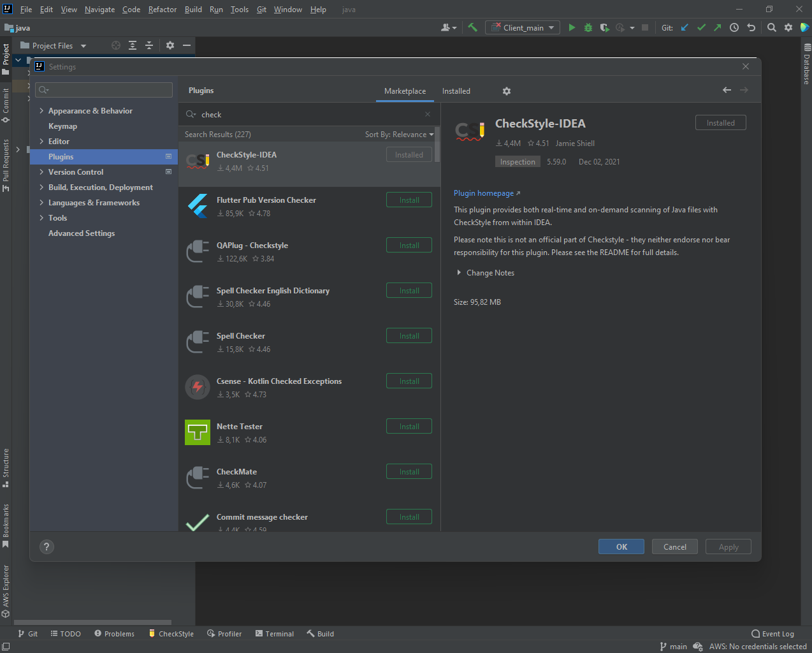Open the Terminal tool window

click(x=274, y=634)
